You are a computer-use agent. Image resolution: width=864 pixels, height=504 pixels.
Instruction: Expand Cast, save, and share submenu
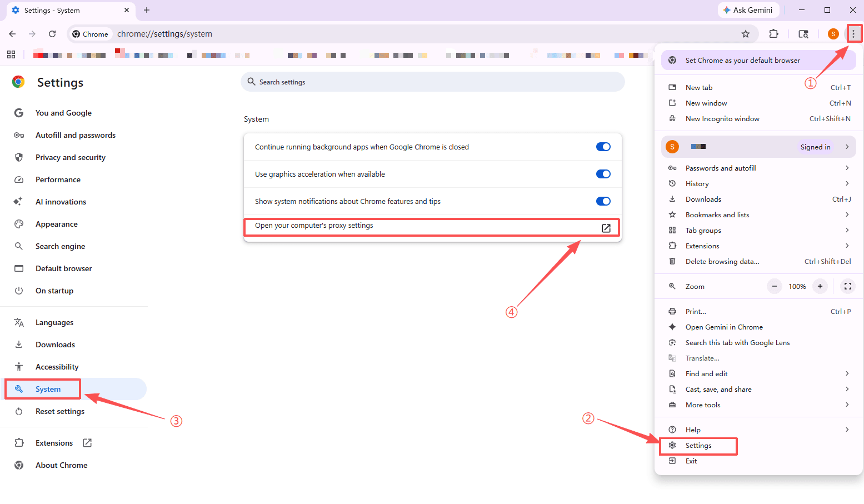[758, 389]
